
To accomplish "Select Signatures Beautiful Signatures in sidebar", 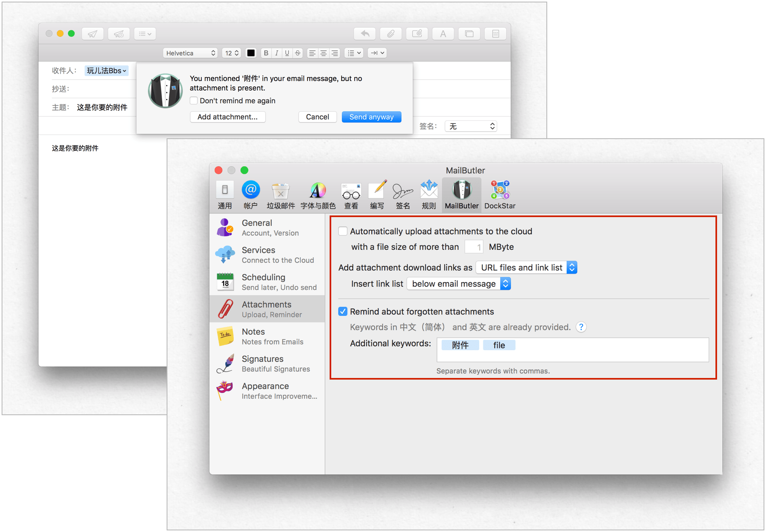I will coord(267,363).
